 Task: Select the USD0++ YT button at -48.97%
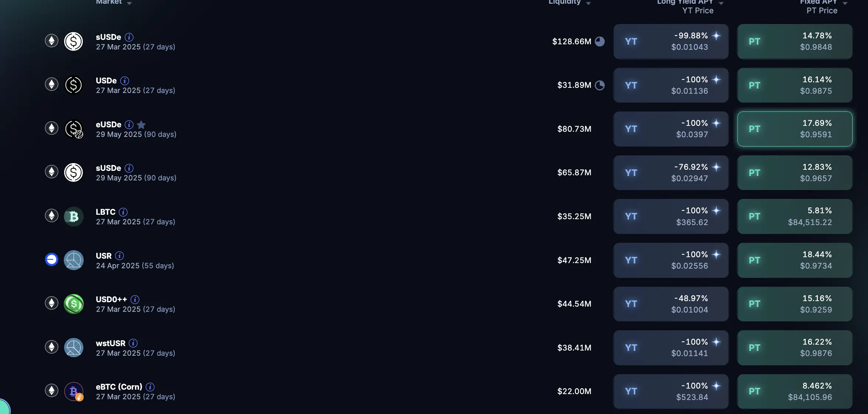point(671,304)
